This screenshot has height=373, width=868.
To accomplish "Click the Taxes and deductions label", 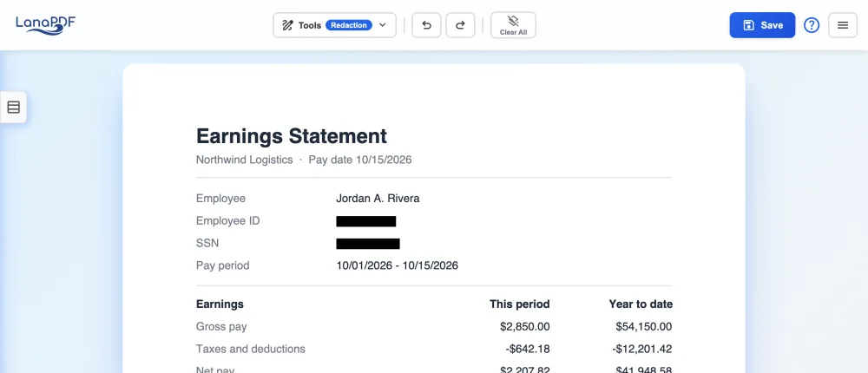I will pyautogui.click(x=251, y=349).
